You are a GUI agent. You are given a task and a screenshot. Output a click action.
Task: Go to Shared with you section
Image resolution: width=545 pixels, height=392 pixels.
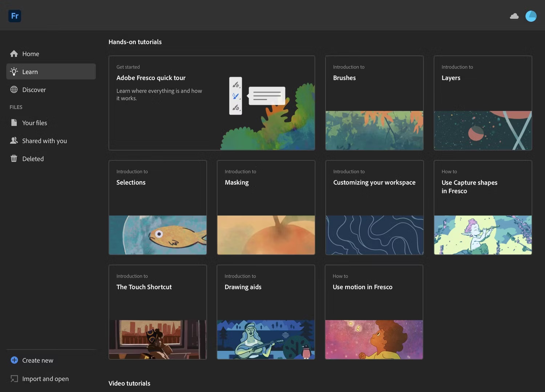(x=44, y=141)
